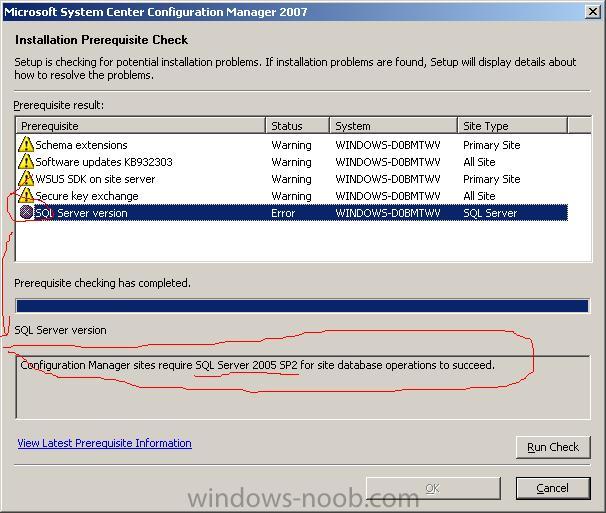Sort by the System column header
Screen dimensions: 606x513
[393, 126]
